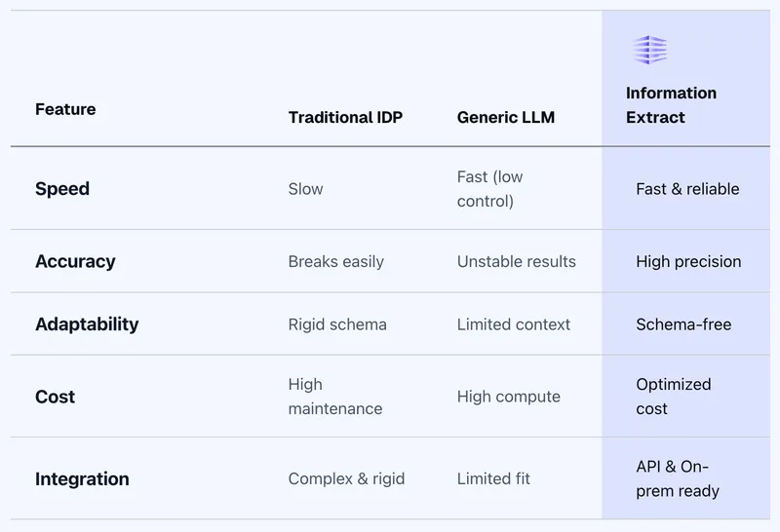
Task: Select the Feature column header
Action: (x=65, y=109)
